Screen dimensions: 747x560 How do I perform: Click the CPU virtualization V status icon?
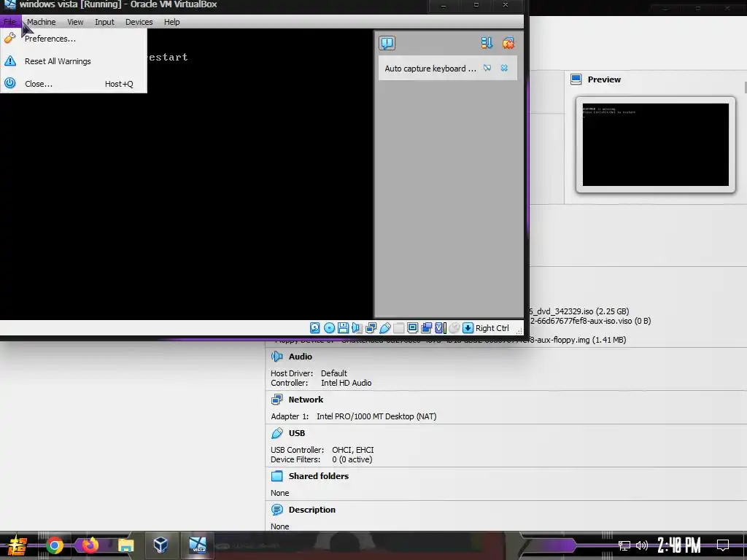tap(441, 328)
